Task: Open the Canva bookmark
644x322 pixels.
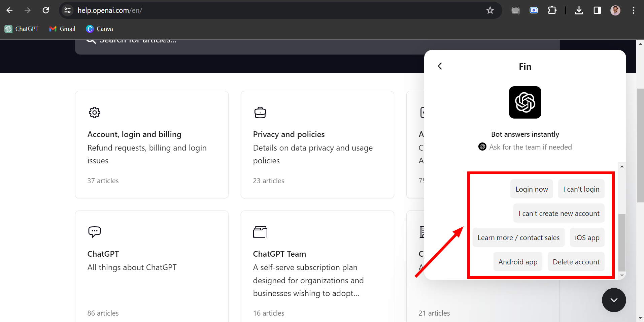Action: pyautogui.click(x=99, y=29)
